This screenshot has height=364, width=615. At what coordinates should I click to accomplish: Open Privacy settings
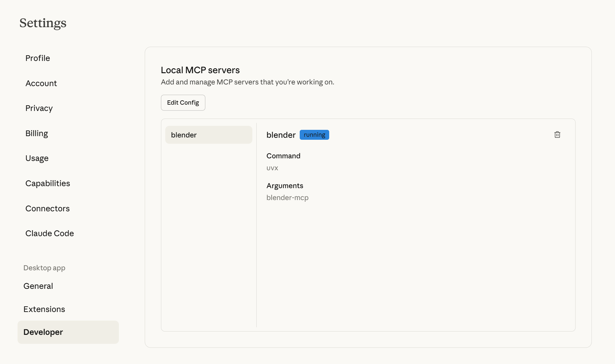(x=39, y=108)
